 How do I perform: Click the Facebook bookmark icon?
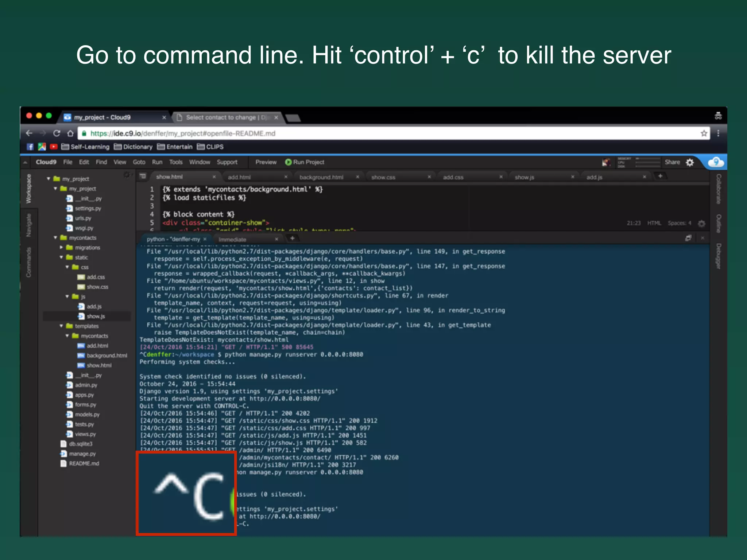pos(30,147)
